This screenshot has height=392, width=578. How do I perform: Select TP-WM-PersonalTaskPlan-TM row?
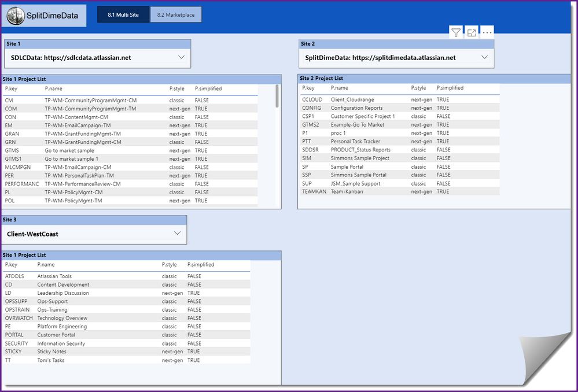click(x=130, y=176)
